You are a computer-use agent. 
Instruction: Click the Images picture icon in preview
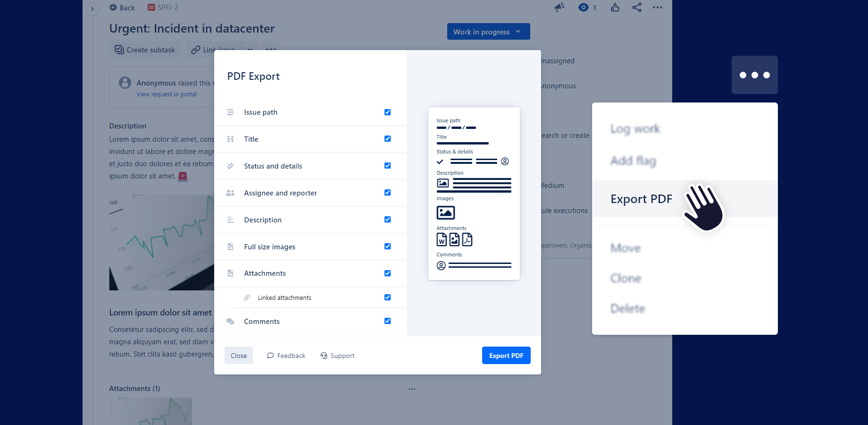pyautogui.click(x=446, y=213)
